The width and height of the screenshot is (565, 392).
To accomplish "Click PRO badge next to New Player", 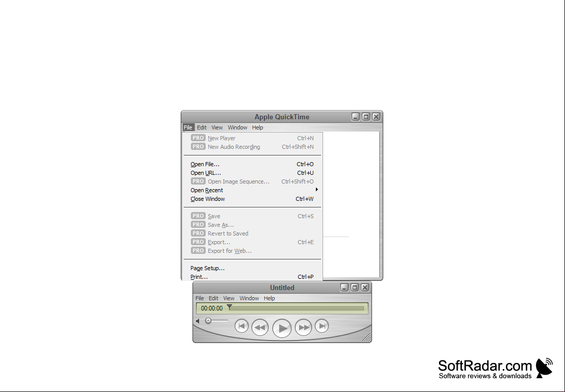I will [198, 138].
